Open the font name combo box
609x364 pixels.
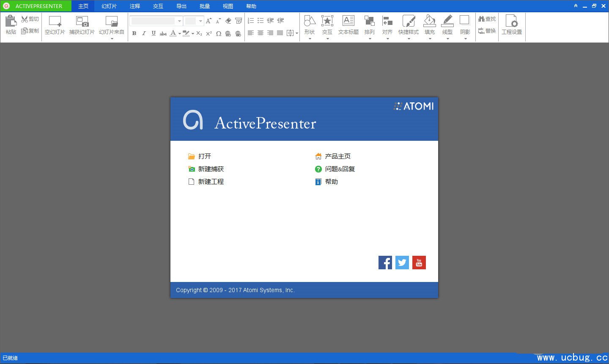tap(179, 21)
